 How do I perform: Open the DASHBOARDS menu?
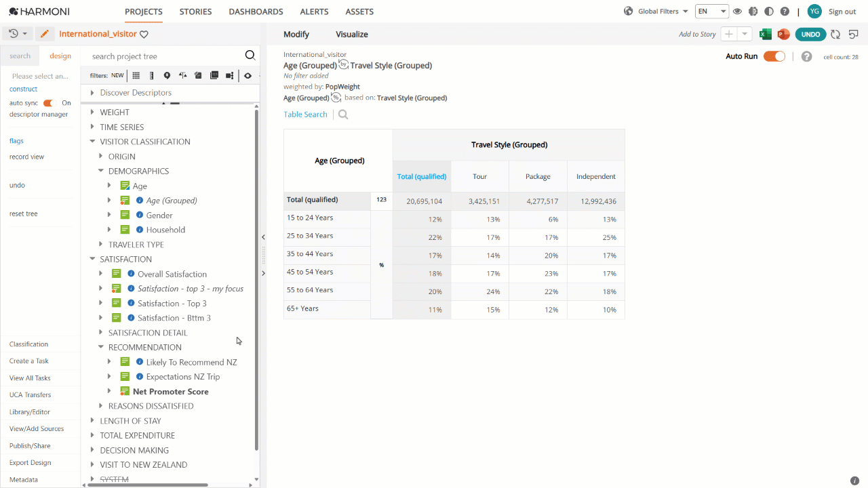click(256, 12)
